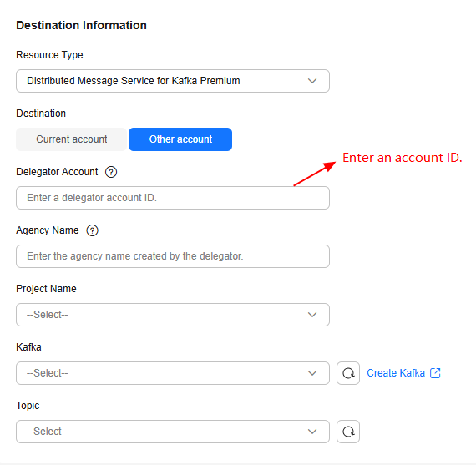476x465 pixels.
Task: Click the Resource Type dropdown chevron
Action: [312, 81]
